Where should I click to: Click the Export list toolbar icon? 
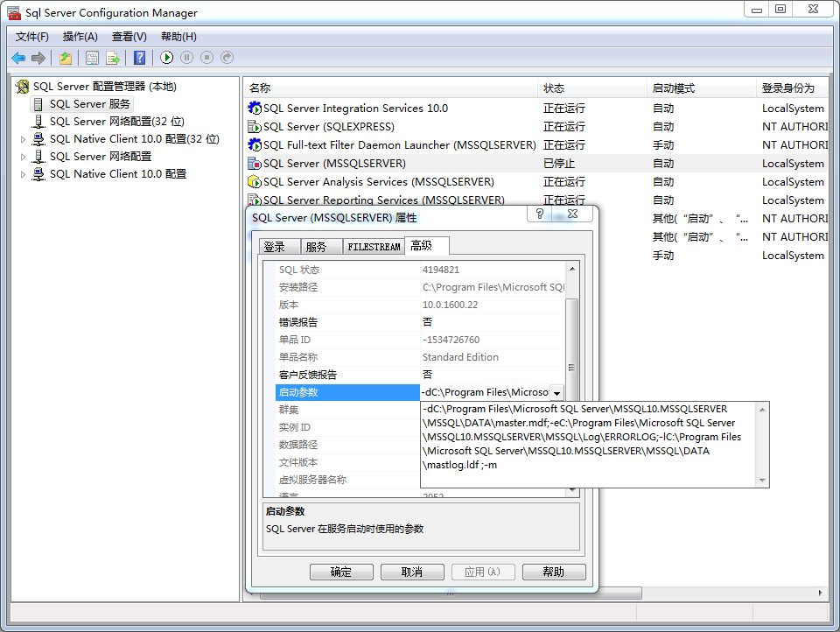pyautogui.click(x=113, y=58)
